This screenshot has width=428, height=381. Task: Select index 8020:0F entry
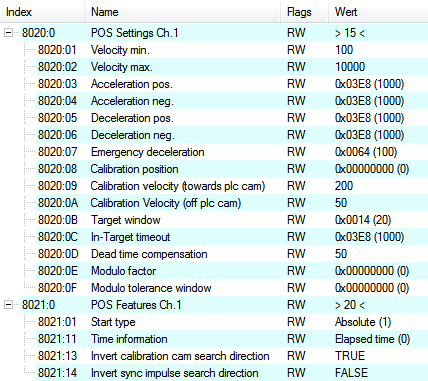click(57, 288)
